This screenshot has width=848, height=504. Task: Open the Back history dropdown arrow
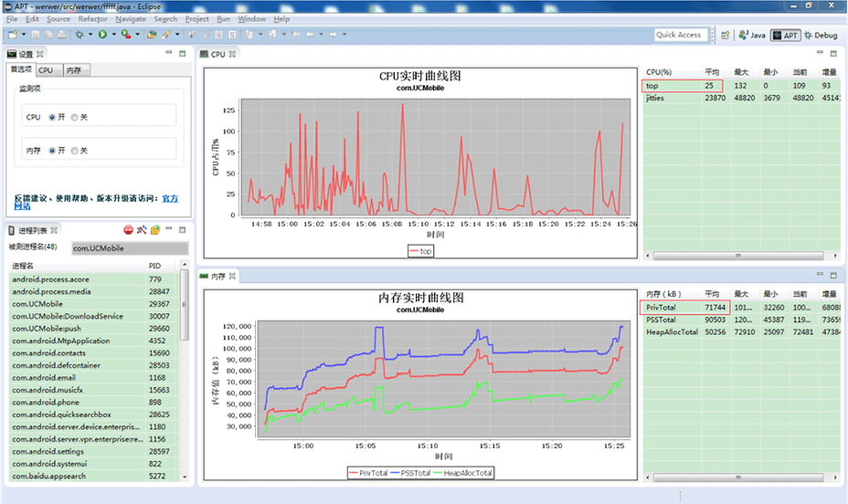321,35
